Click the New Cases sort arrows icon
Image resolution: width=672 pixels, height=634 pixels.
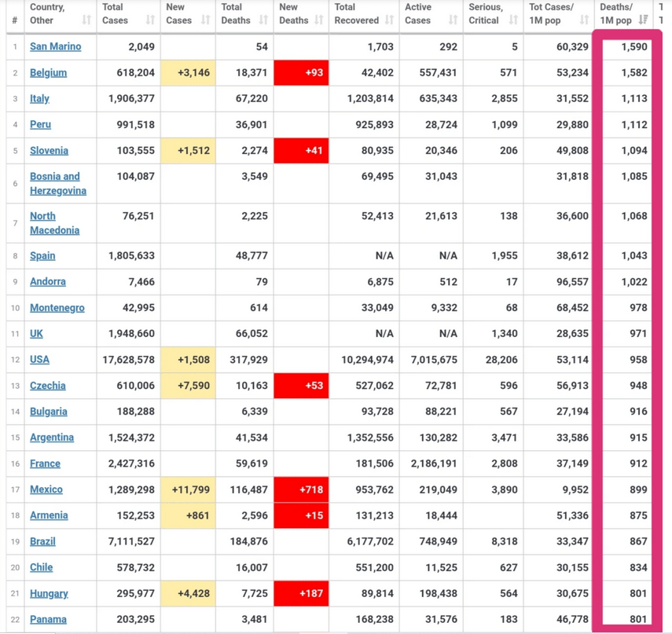coord(206,20)
